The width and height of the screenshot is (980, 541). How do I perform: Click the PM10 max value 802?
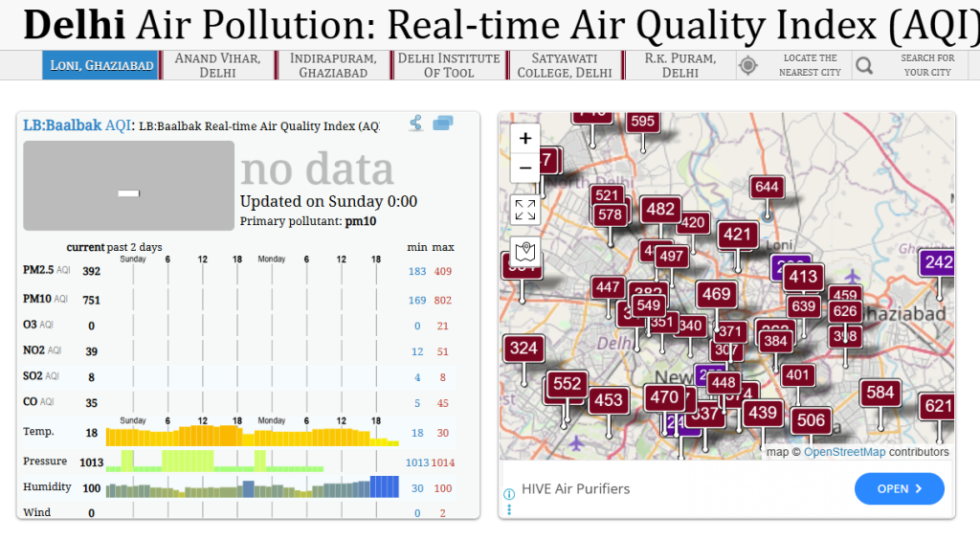442,301
